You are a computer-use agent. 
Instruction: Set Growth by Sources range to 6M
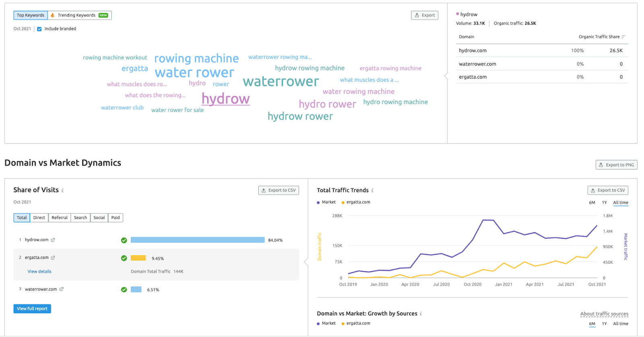592,324
